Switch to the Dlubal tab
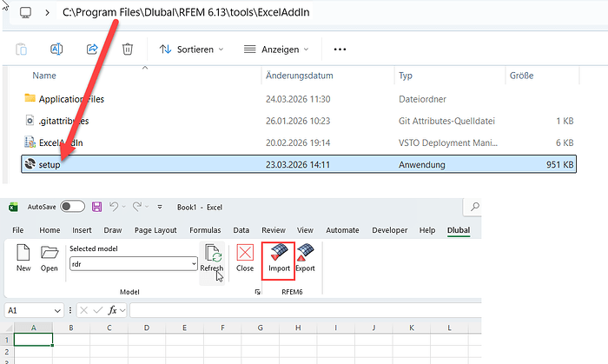 pos(459,230)
